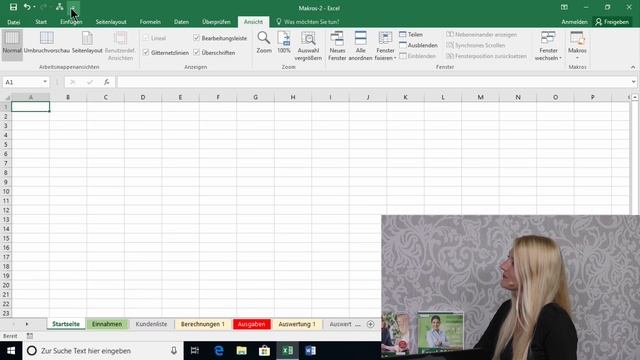Click the Freigeben share button
This screenshot has height=360, width=640.
point(612,22)
